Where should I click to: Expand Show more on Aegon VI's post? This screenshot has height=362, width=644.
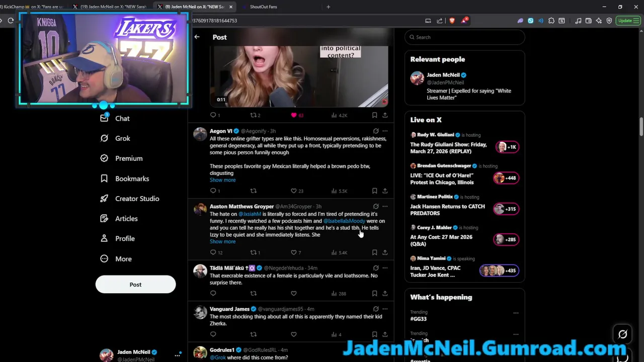[x=222, y=180]
